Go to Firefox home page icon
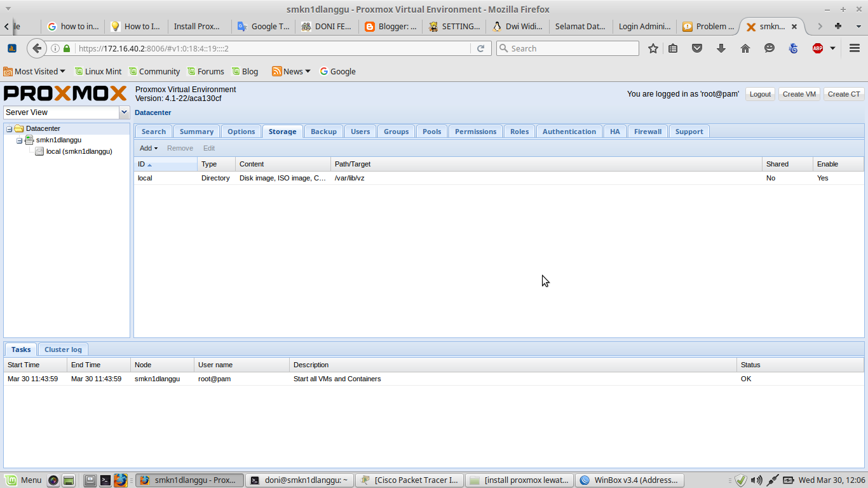The width and height of the screenshot is (868, 488). (x=745, y=48)
